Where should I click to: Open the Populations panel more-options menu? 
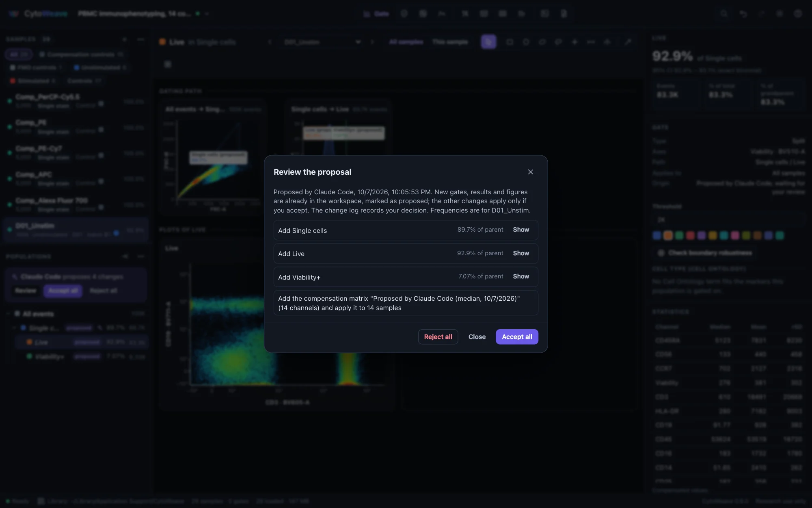click(140, 256)
